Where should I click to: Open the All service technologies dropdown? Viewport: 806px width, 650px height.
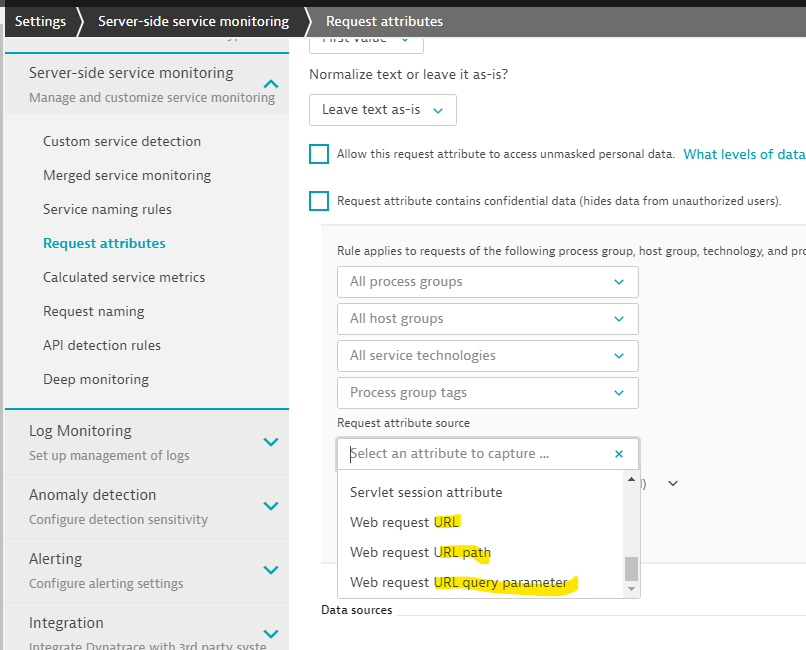tap(487, 356)
